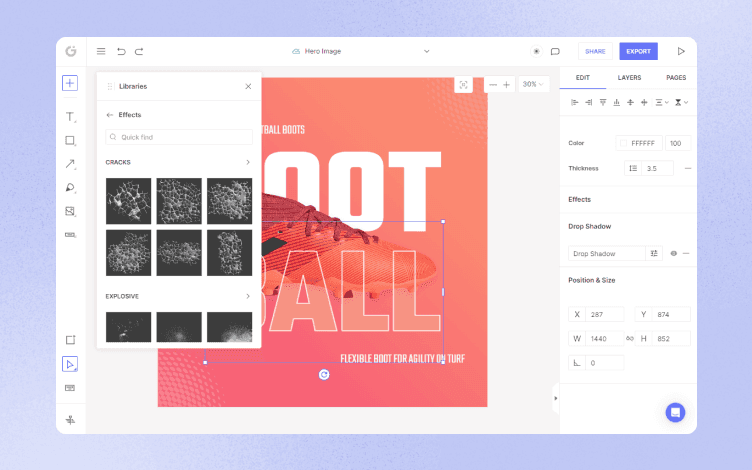Image resolution: width=752 pixels, height=470 pixels.
Task: Click the EXPORT button
Action: [x=638, y=51]
